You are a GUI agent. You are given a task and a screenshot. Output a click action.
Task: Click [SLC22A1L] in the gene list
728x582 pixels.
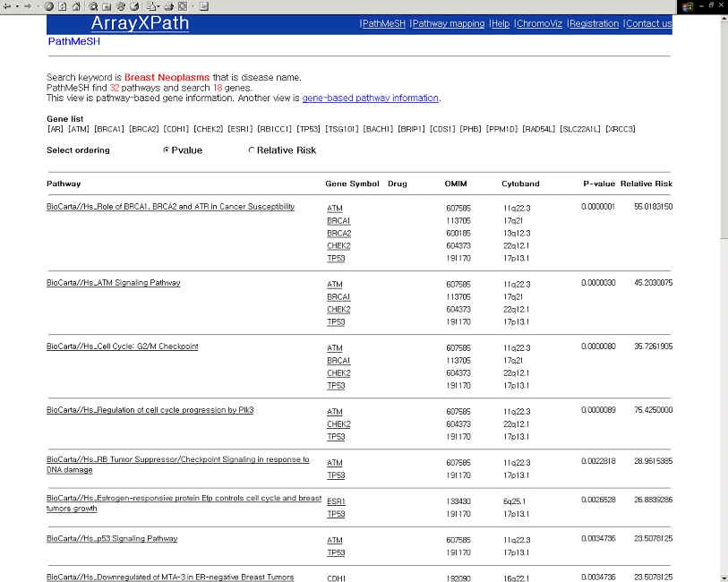tap(580, 129)
